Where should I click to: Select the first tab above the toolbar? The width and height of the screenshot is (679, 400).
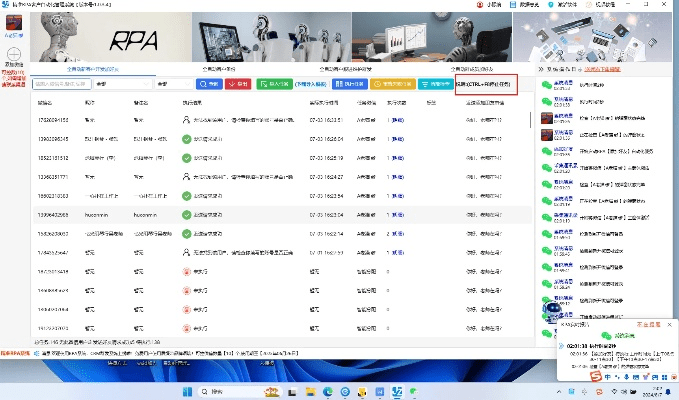tap(92, 69)
